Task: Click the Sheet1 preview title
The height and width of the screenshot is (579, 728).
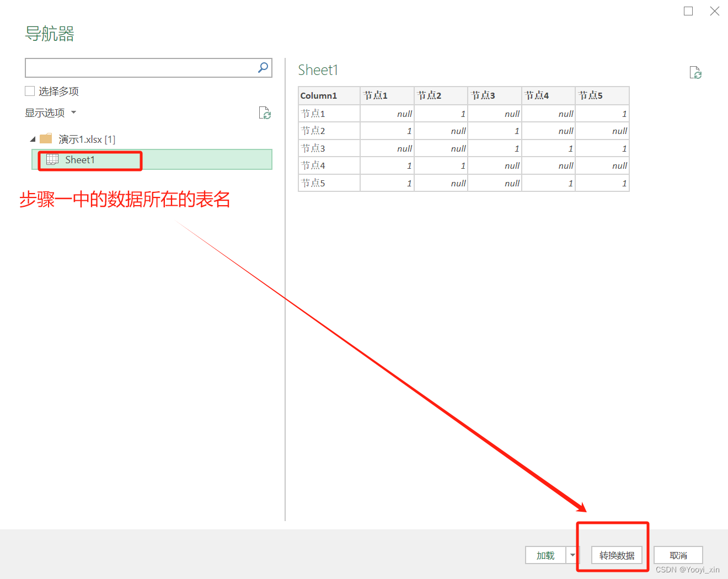Action: coord(318,70)
